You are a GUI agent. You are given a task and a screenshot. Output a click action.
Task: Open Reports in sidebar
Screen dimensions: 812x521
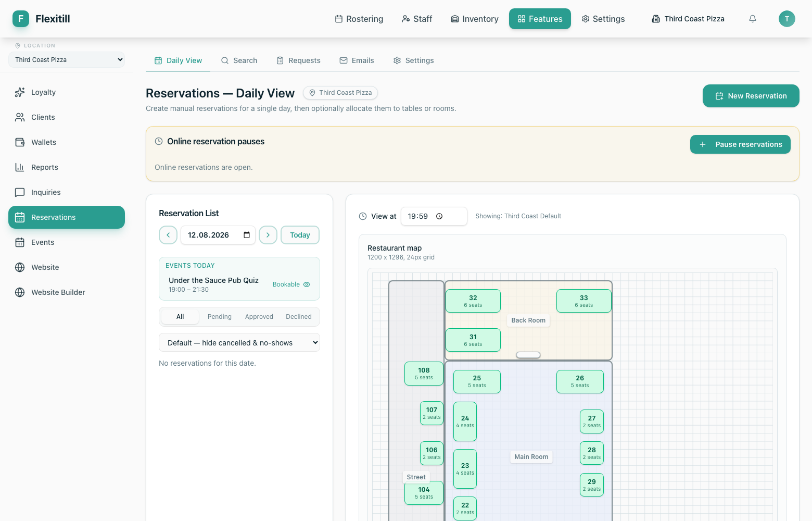67,167
